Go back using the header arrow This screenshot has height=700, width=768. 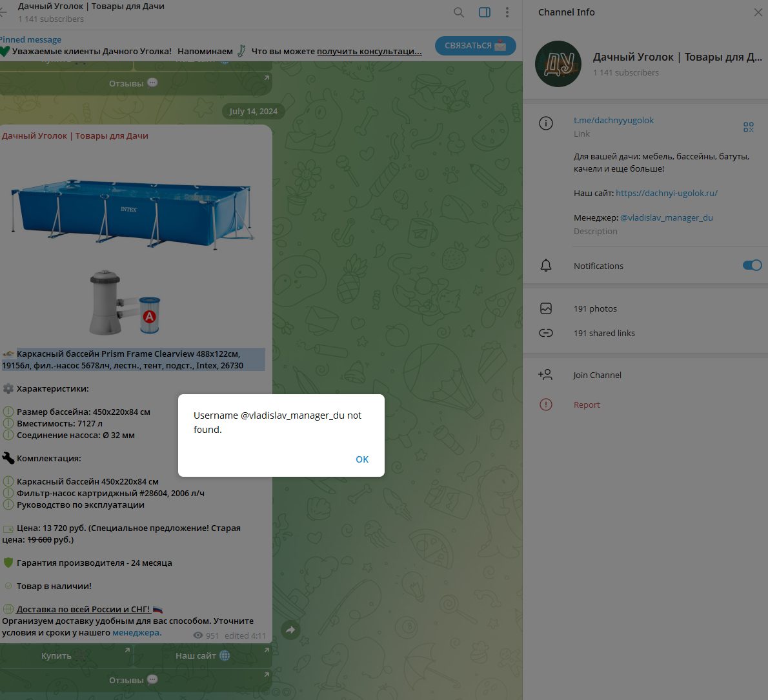[3, 12]
